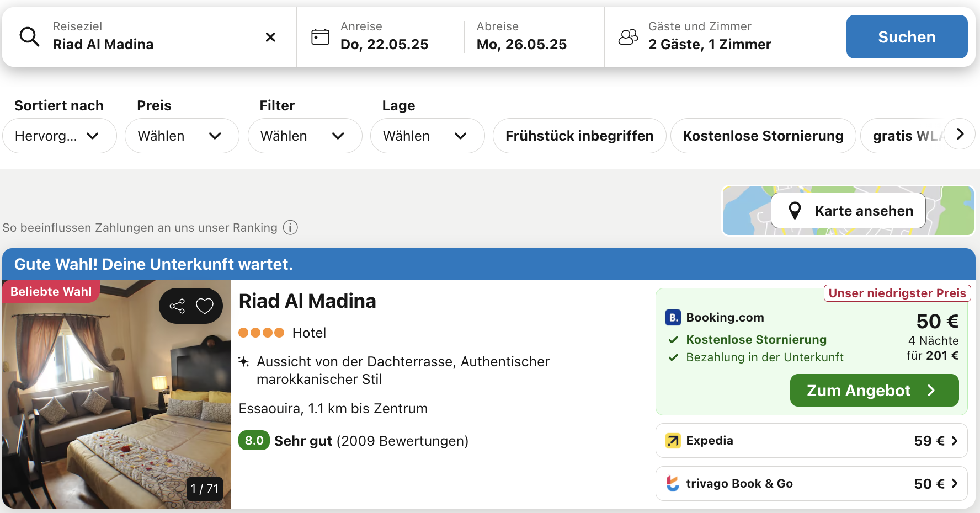Select the Expedia 59 € offer
The width and height of the screenshot is (980, 513).
point(811,441)
